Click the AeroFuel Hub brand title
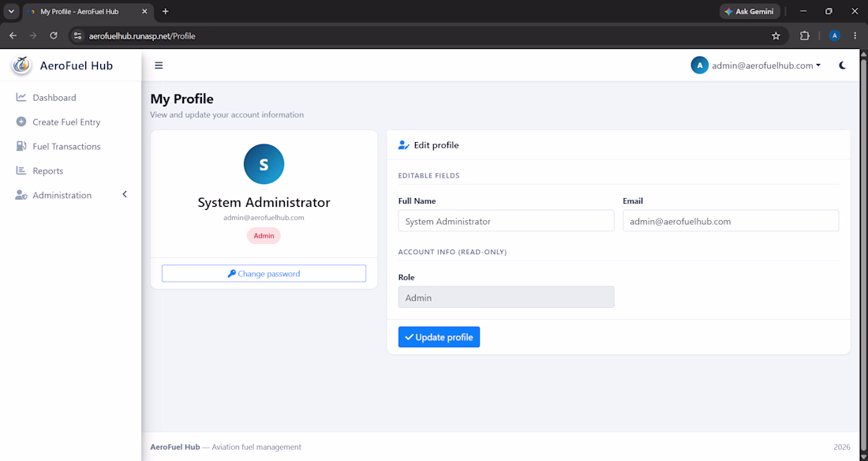Image resolution: width=868 pixels, height=461 pixels. (x=77, y=66)
